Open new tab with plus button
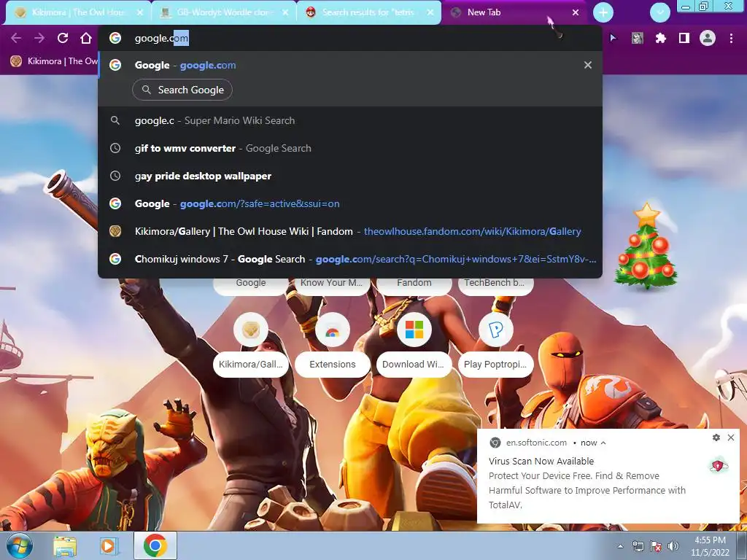The width and height of the screenshot is (747, 560). tap(603, 12)
